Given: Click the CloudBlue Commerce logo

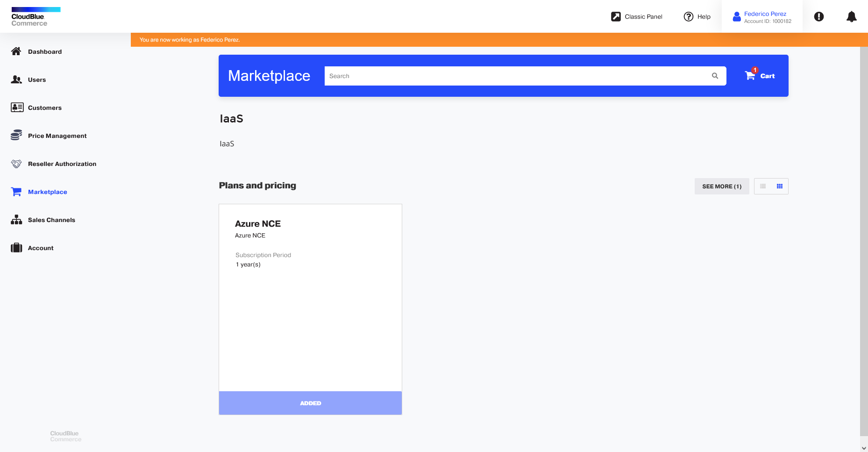Looking at the screenshot, I should (x=36, y=17).
